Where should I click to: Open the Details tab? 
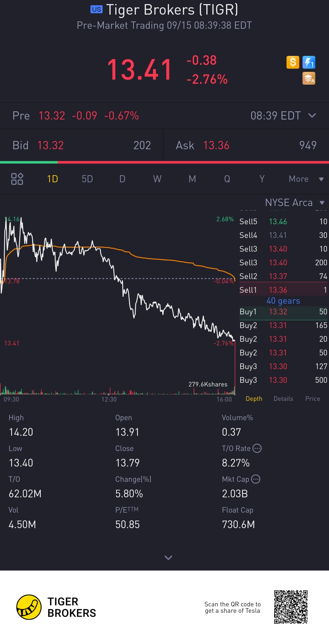click(283, 399)
